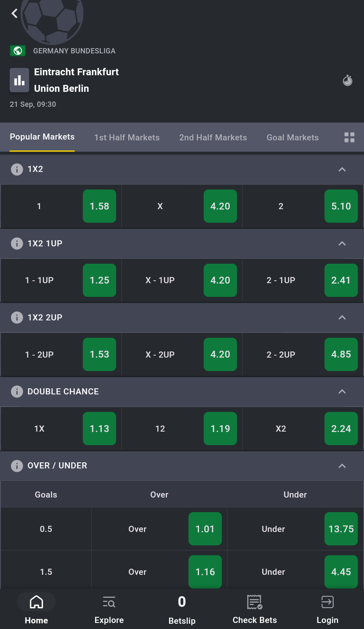
Task: Collapse the 1X2 market section
Action: pyautogui.click(x=342, y=169)
